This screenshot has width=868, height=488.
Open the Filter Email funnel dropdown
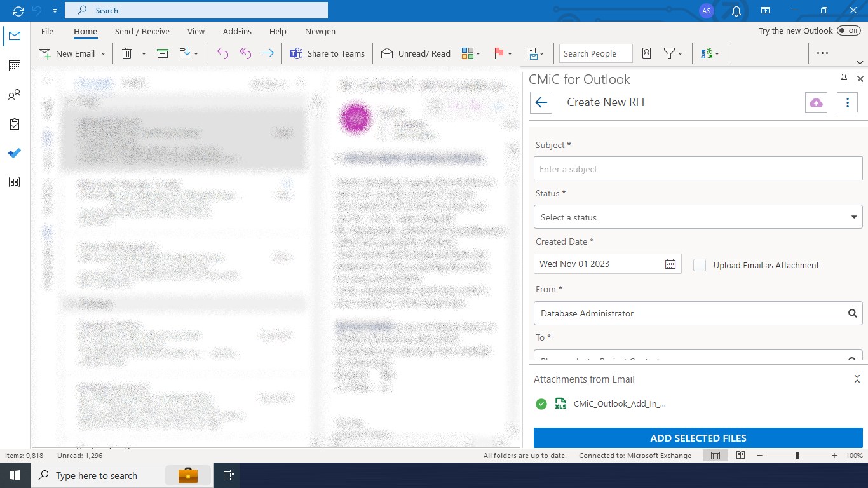coord(673,53)
